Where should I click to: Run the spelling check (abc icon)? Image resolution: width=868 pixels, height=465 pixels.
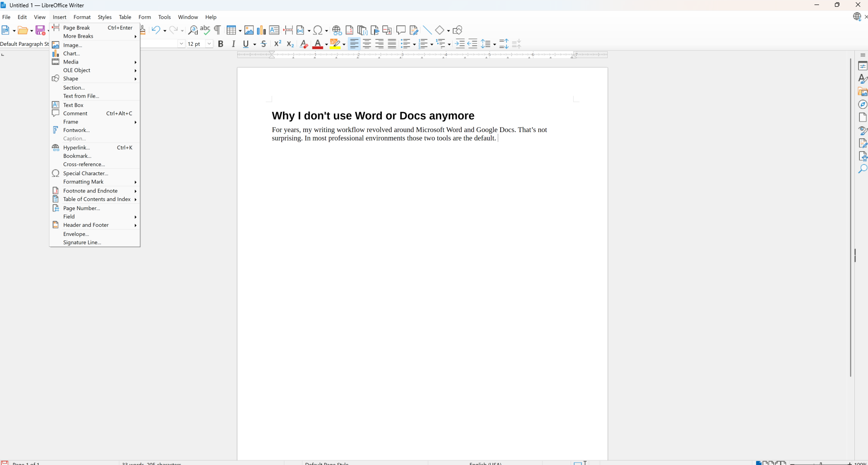[x=205, y=30]
